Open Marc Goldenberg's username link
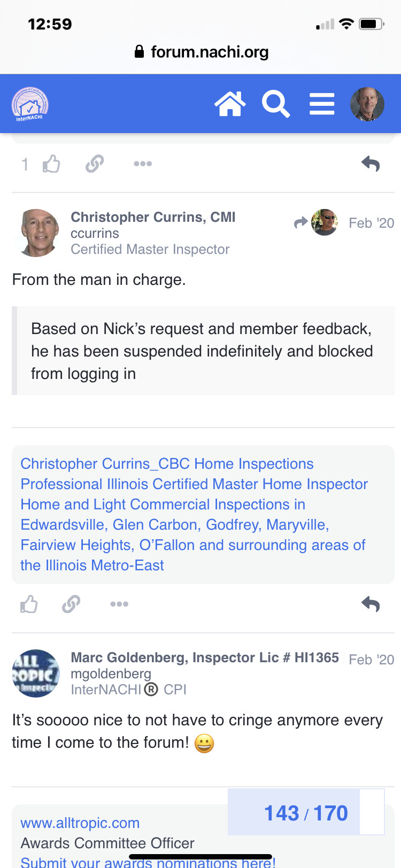 pos(111,673)
